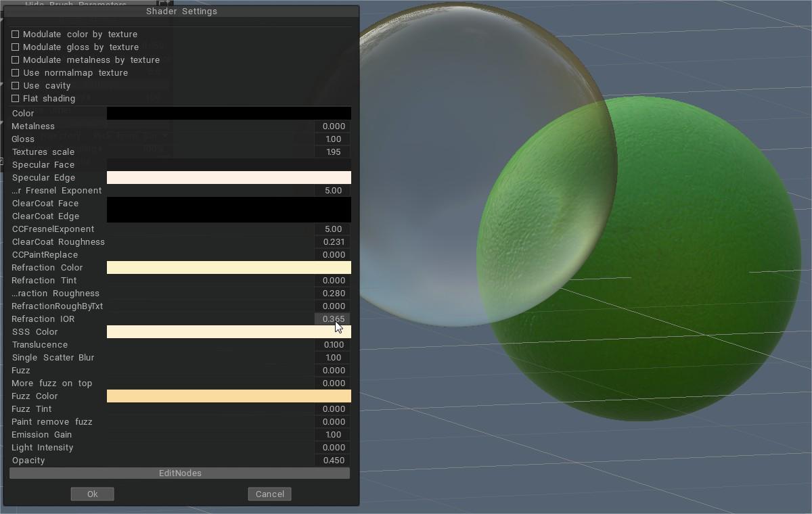
Task: Toggle "Flat shading" on
Action: coord(14,98)
